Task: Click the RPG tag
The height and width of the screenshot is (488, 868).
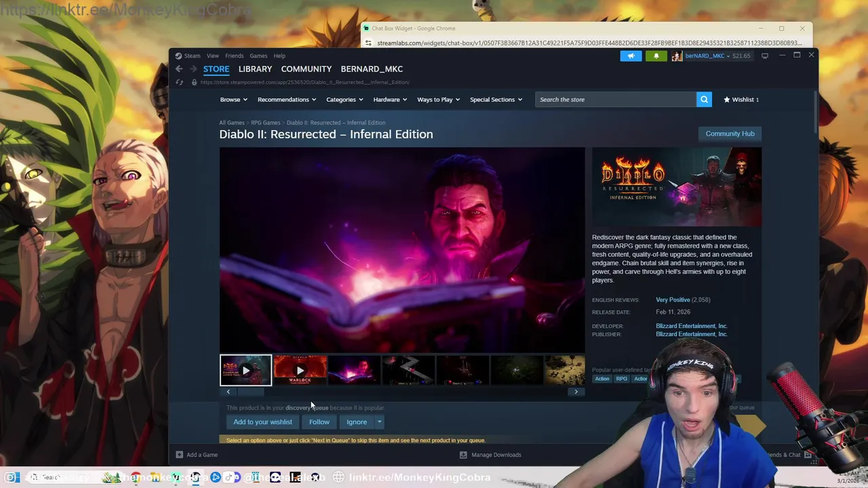Action: tap(621, 379)
